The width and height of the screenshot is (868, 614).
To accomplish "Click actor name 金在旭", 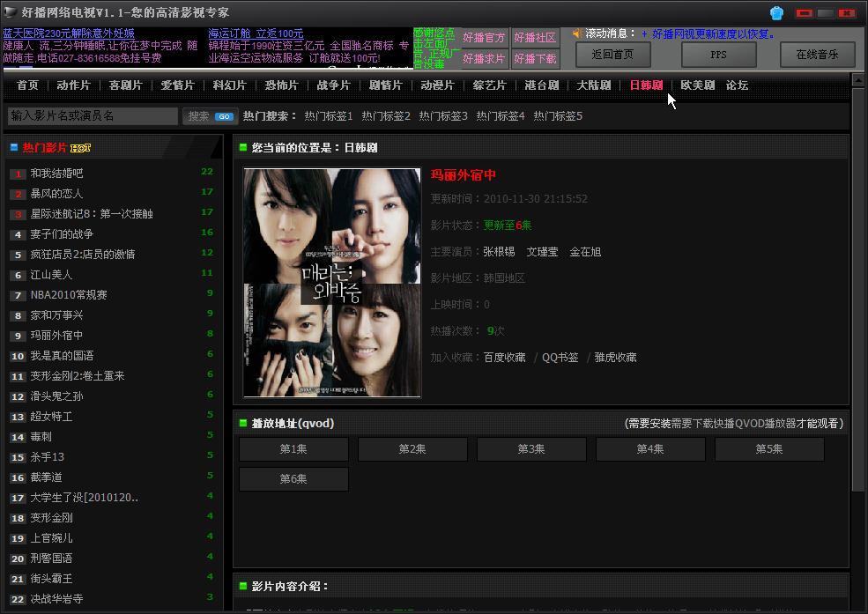I will [585, 252].
